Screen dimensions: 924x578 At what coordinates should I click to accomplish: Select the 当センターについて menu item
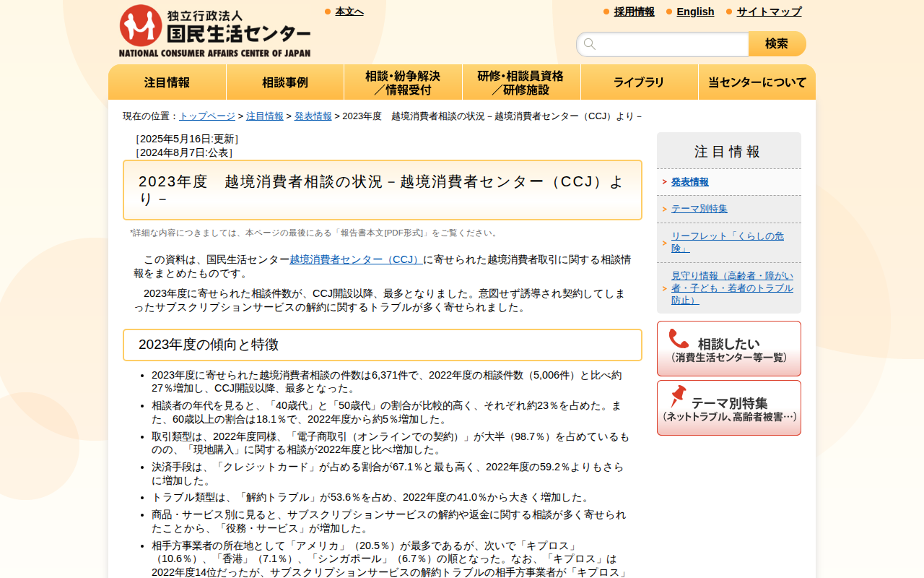coord(757,82)
